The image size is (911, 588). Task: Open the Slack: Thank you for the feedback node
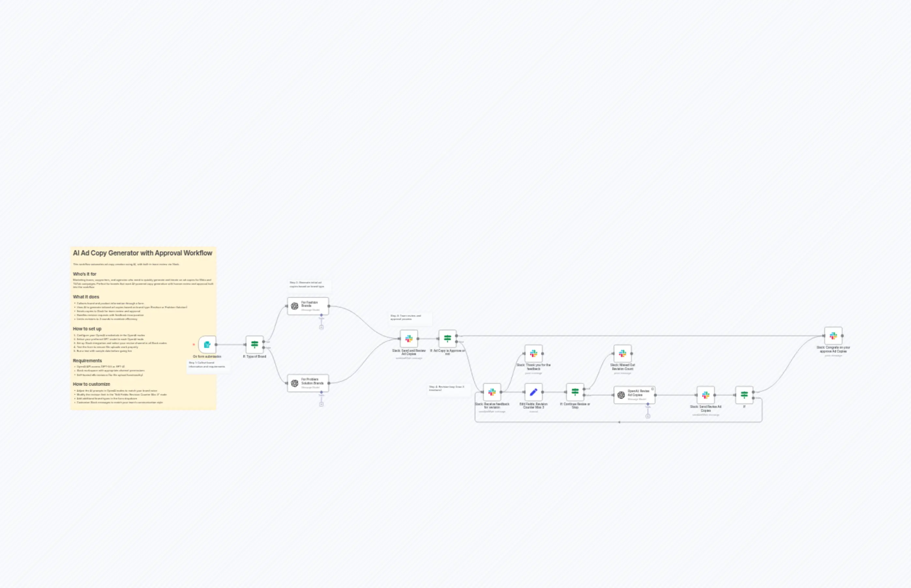tap(533, 353)
